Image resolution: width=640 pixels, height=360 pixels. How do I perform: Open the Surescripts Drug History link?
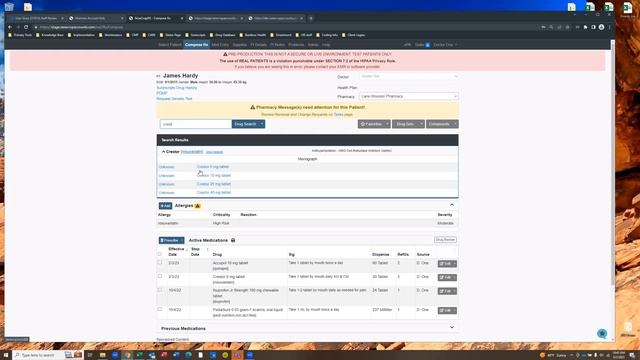tap(177, 88)
